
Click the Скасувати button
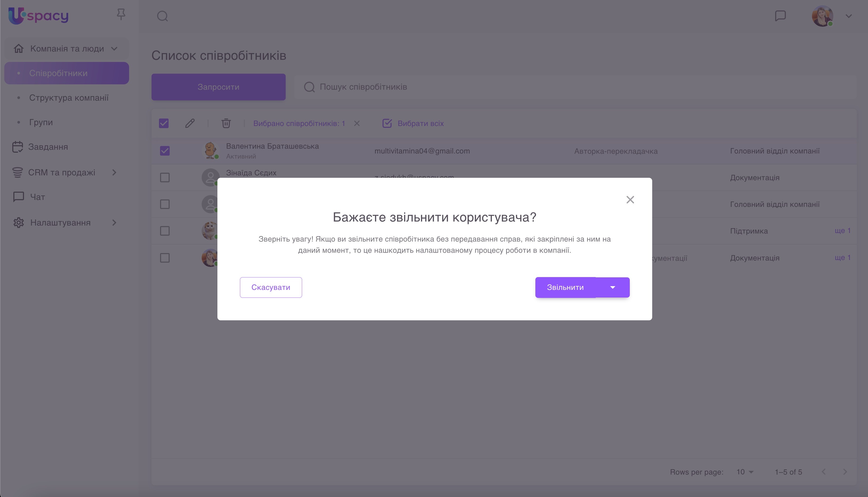click(x=271, y=287)
